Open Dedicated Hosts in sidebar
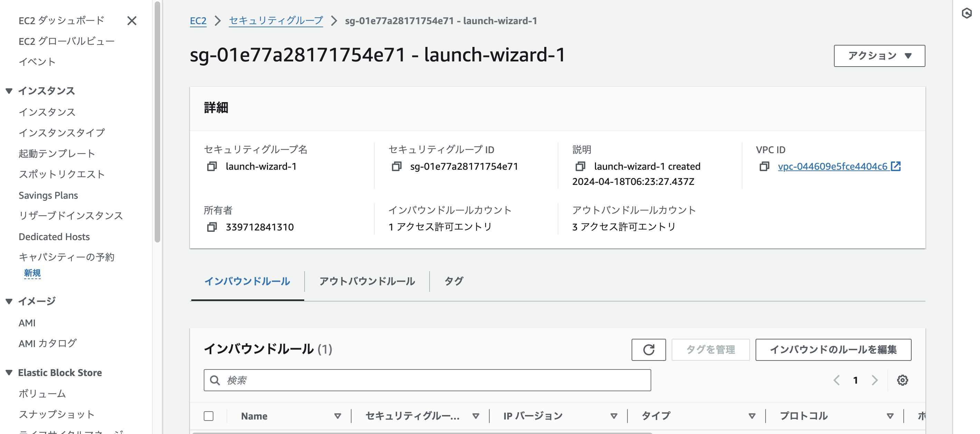The image size is (980, 434). (x=54, y=236)
